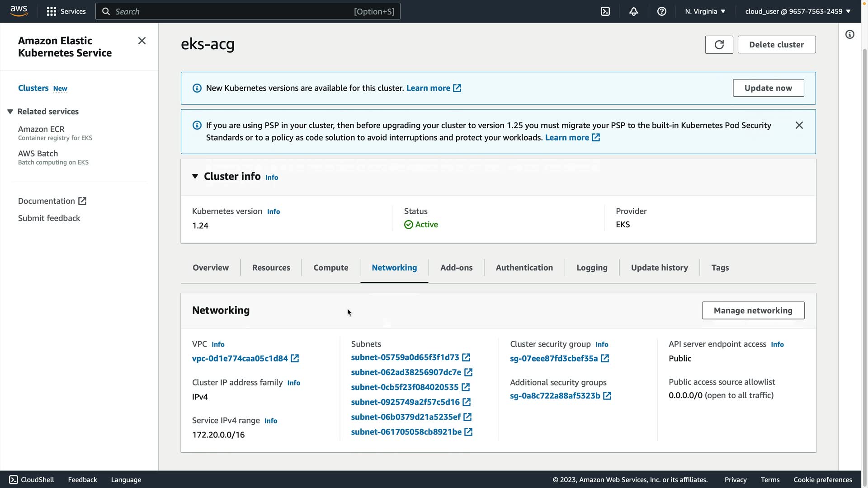The width and height of the screenshot is (868, 488).
Task: Click the AWS search input field
Action: pyautogui.click(x=233, y=11)
